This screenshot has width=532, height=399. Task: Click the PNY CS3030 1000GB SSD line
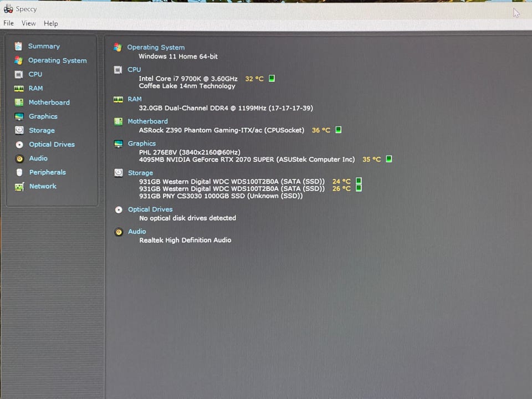221,196
